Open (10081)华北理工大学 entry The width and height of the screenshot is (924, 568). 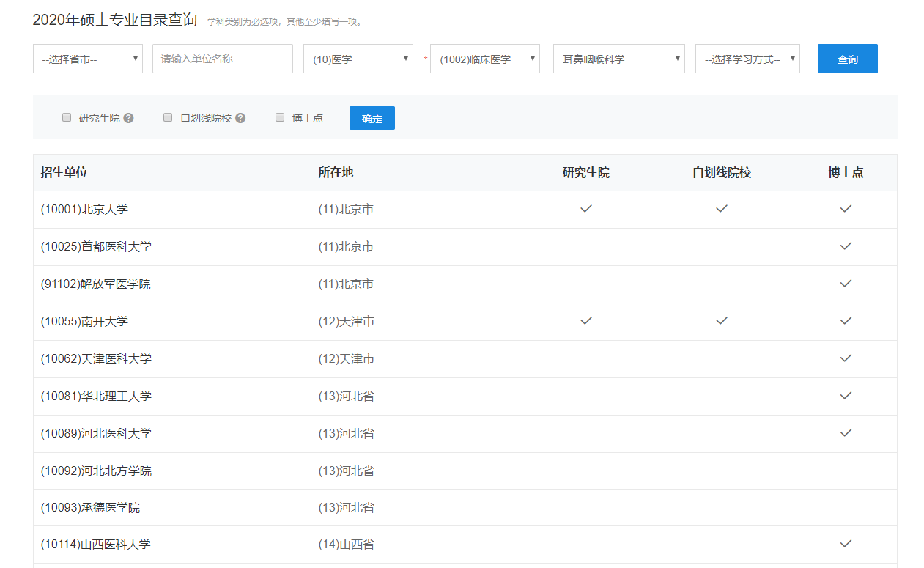coord(96,397)
